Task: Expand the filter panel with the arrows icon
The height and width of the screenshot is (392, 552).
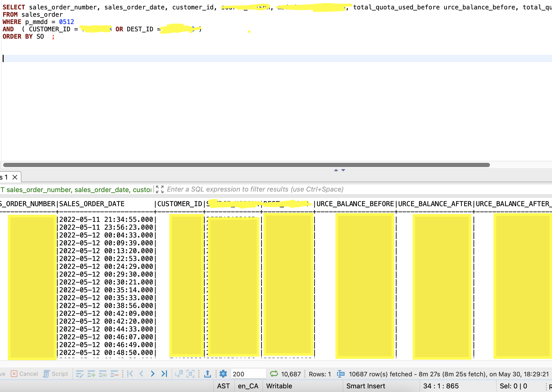Action: (160, 189)
